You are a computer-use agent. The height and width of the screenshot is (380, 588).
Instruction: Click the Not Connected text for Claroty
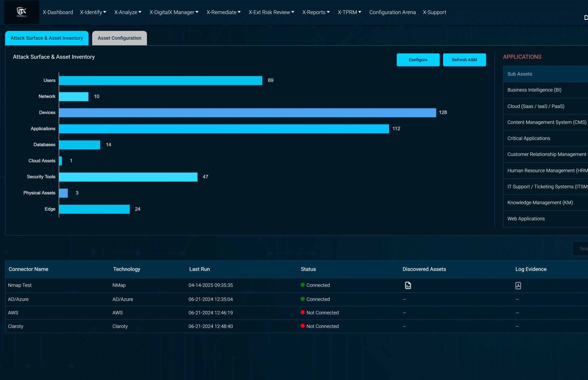[323, 326]
